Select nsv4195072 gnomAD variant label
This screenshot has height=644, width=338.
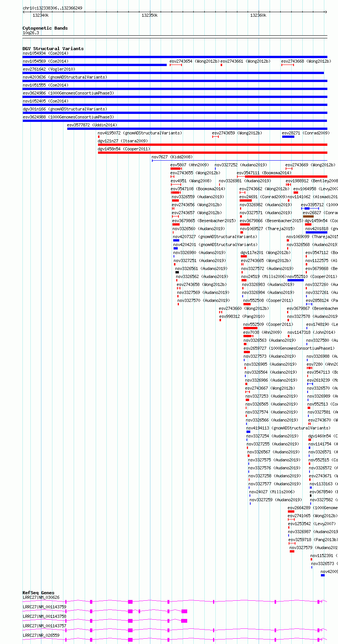tap(140, 133)
